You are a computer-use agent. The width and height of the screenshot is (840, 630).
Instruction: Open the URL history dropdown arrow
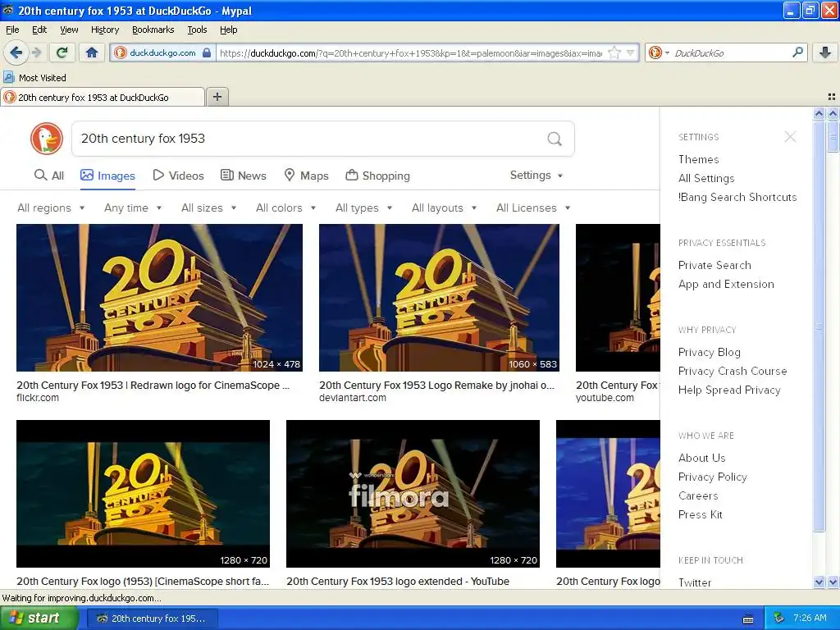[x=631, y=52]
